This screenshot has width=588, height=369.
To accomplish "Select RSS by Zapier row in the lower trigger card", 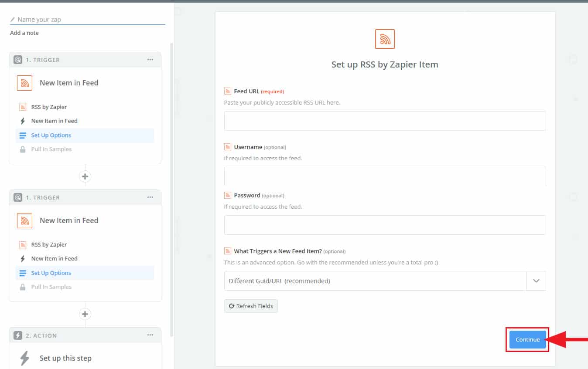I will (85, 244).
